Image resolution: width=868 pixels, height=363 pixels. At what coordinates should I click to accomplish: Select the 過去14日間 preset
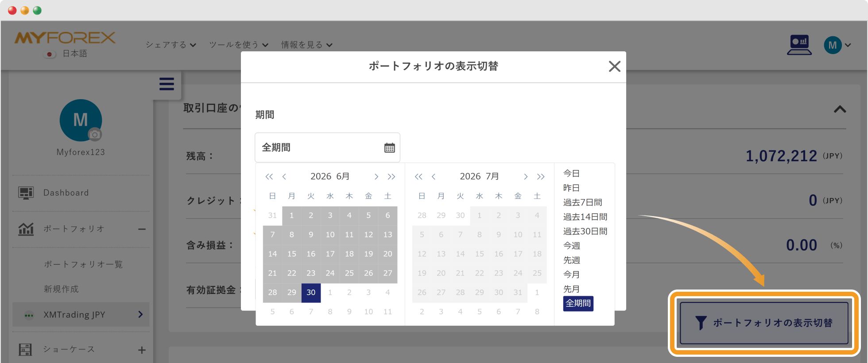(585, 217)
